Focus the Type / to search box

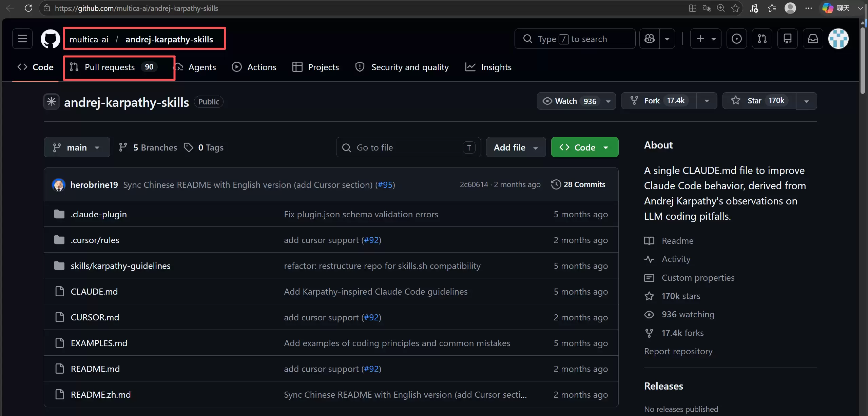click(575, 39)
